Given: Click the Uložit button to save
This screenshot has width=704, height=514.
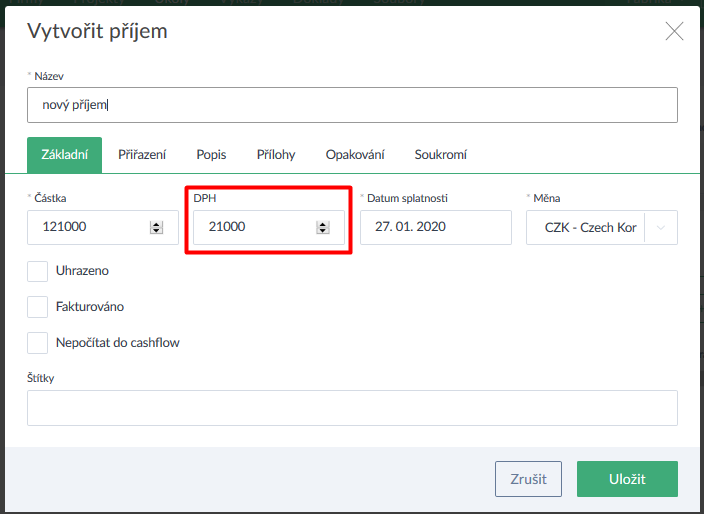Looking at the screenshot, I should click(627, 479).
